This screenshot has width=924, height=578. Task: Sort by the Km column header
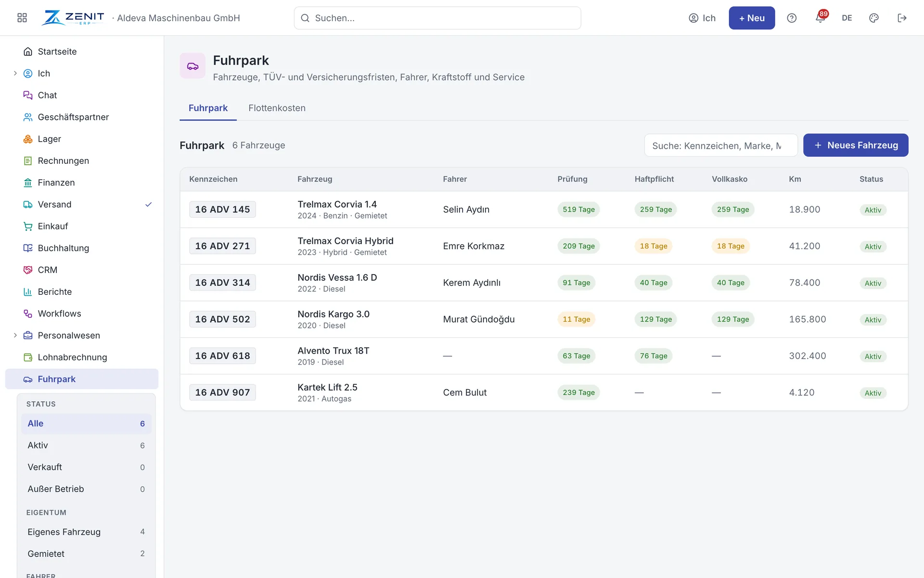point(795,179)
